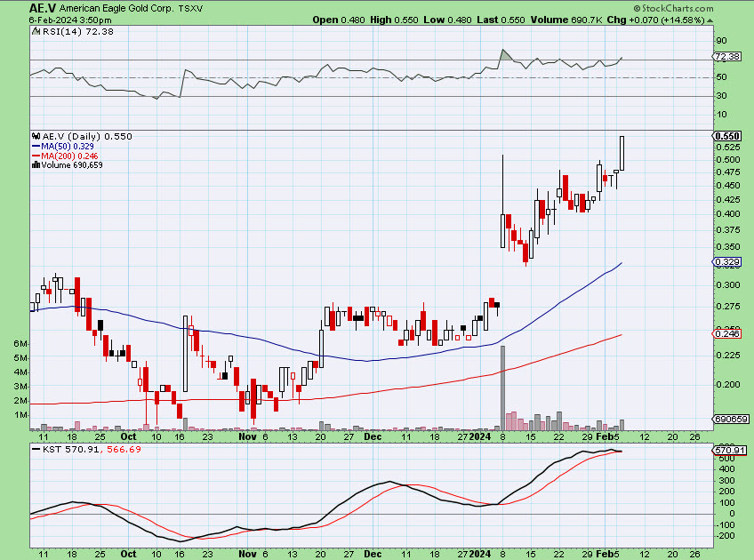Screen dimensions: 754x560
Task: Click the RSI(14) 72.38 legend label
Action: (x=78, y=32)
